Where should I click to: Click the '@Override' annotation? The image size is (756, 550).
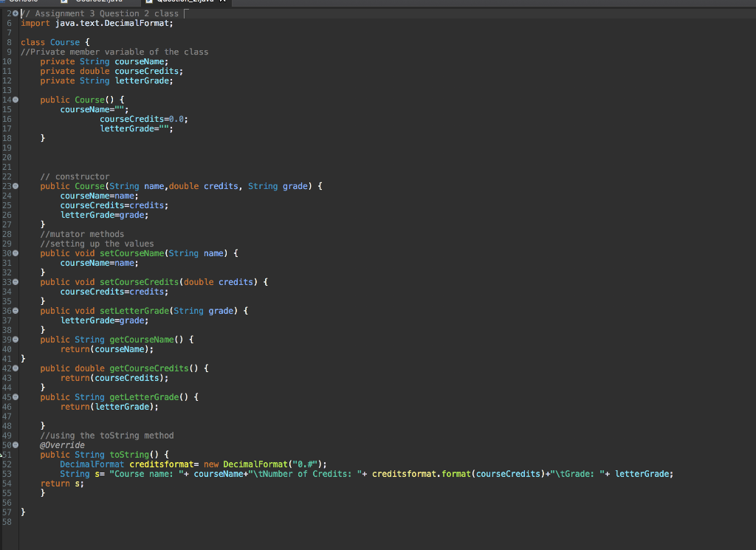click(x=62, y=445)
